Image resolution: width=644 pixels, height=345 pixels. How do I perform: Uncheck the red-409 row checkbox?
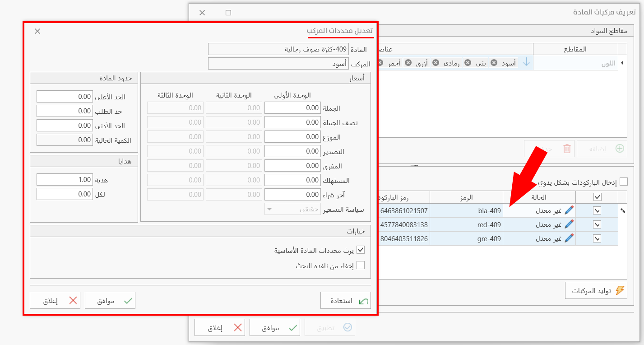pyautogui.click(x=597, y=224)
